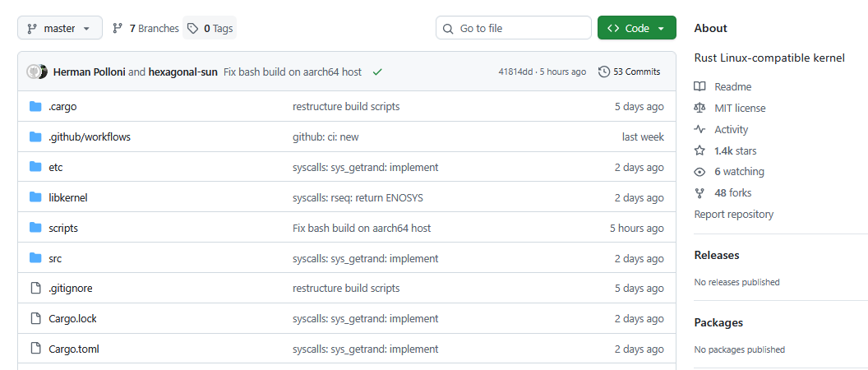Open the Cargo.toml file
868x370 pixels.
74,349
